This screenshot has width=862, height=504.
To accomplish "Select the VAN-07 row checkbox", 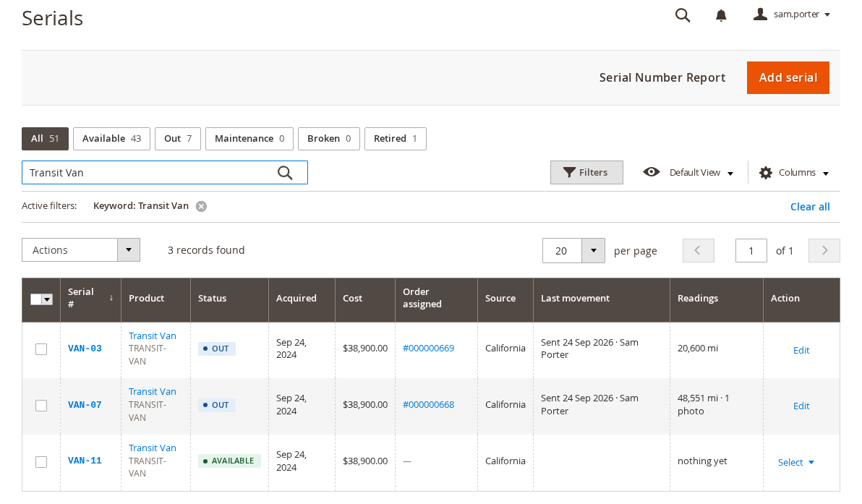I will [x=41, y=406].
